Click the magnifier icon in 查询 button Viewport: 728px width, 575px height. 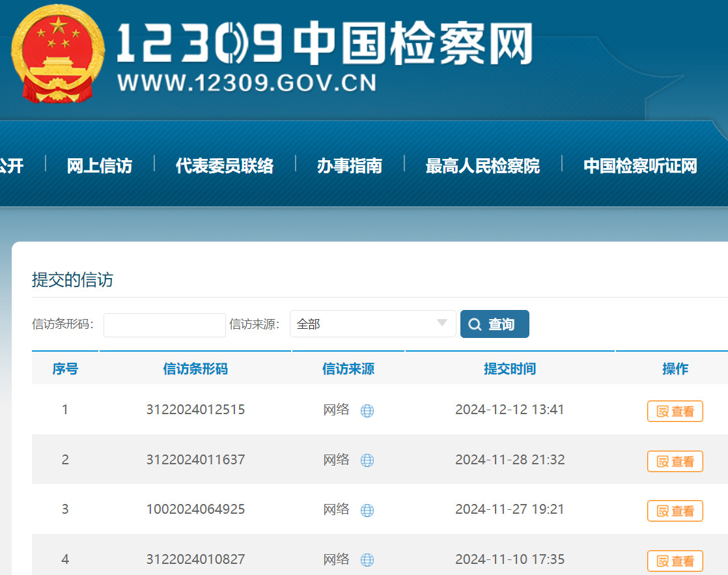pos(475,324)
